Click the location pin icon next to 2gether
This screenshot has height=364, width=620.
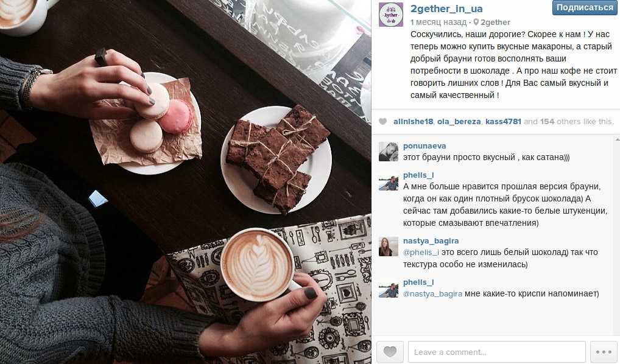point(476,22)
